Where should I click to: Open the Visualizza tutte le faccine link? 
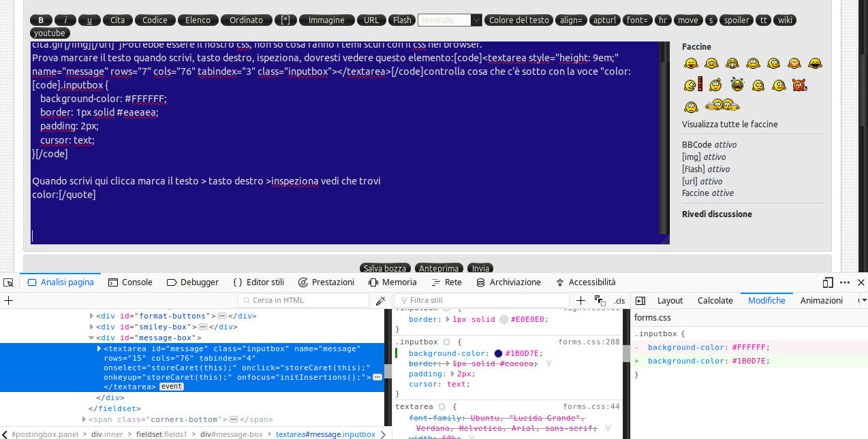[x=730, y=125]
